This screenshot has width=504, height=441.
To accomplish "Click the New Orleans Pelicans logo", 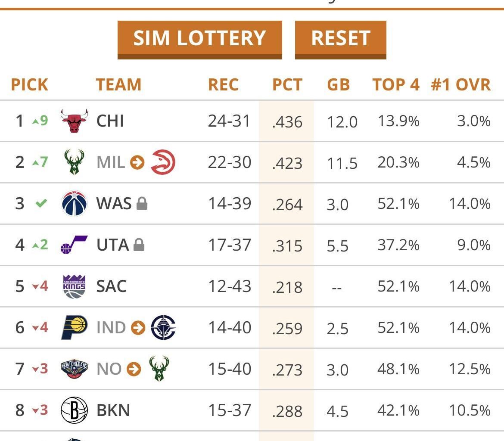I will pos(74,369).
